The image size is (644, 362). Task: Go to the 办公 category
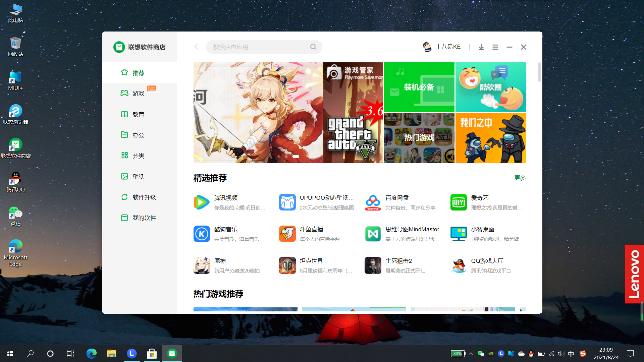139,135
